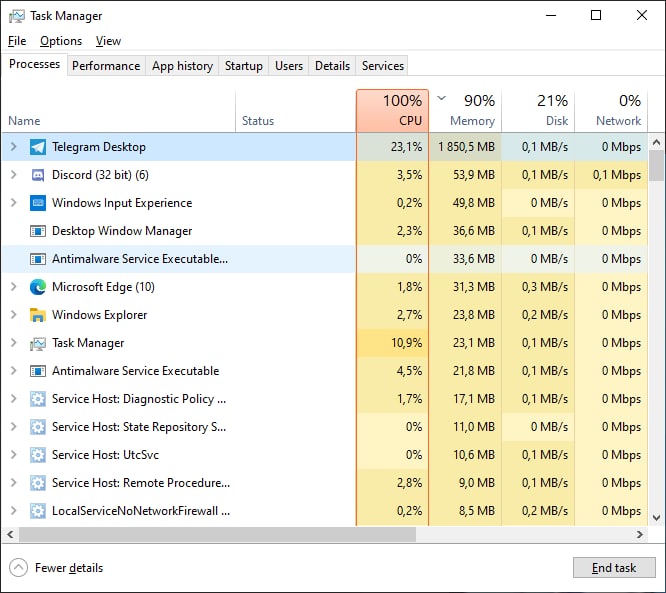The height and width of the screenshot is (593, 666).
Task: Click the icon of Antimalware Service Executable 4,5% row
Action: pos(38,371)
